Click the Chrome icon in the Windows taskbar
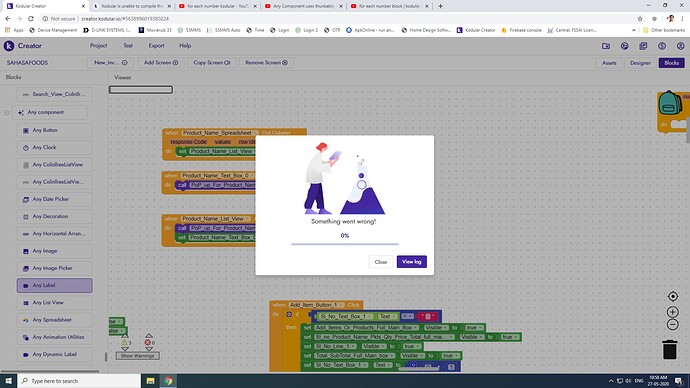 (169, 381)
